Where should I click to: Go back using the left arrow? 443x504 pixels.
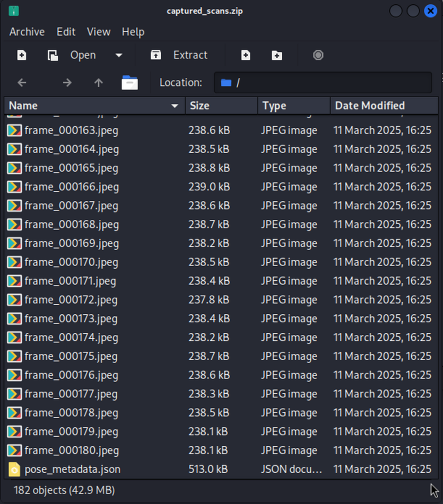[x=22, y=83]
